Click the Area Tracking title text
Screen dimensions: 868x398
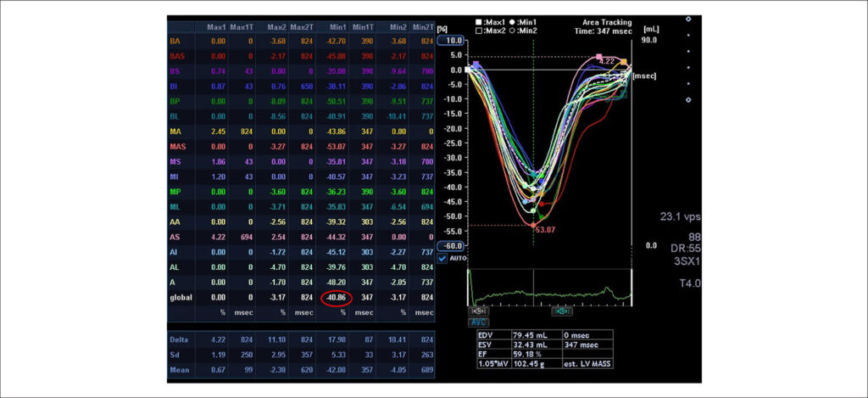[607, 22]
